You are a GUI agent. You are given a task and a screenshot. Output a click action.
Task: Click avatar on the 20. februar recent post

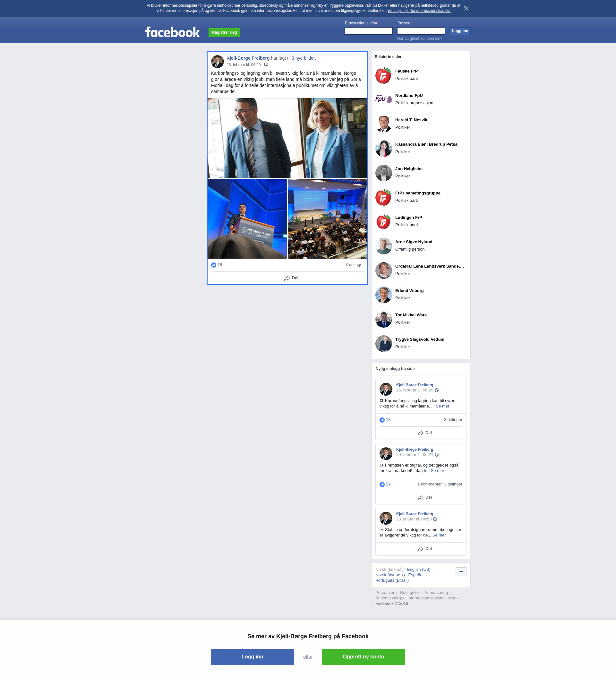(386, 454)
